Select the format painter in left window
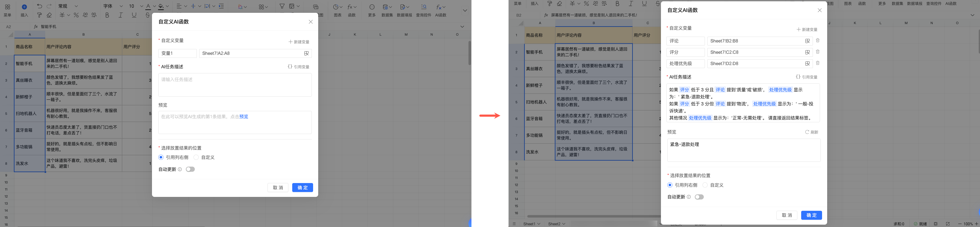Viewport: 980px width, 227px height. (x=40, y=15)
